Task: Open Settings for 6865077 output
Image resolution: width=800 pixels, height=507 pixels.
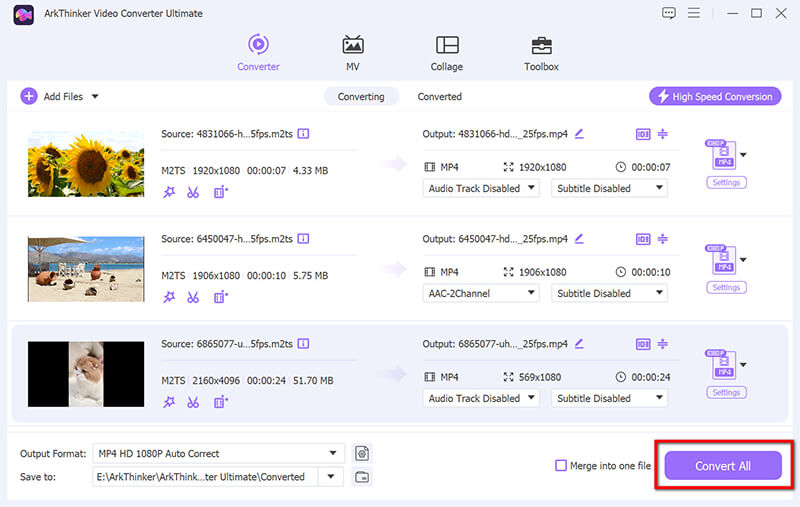Action: (x=726, y=393)
